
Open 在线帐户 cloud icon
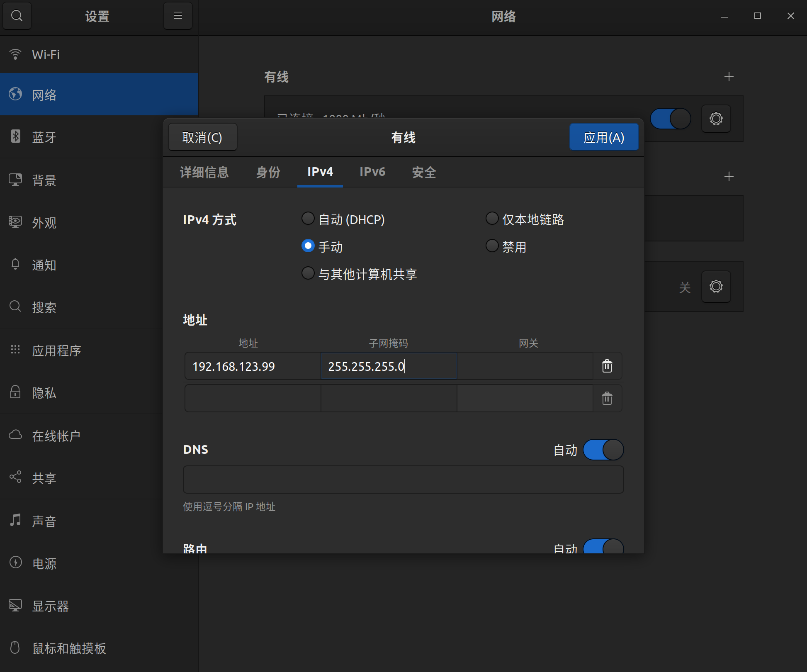click(15, 435)
